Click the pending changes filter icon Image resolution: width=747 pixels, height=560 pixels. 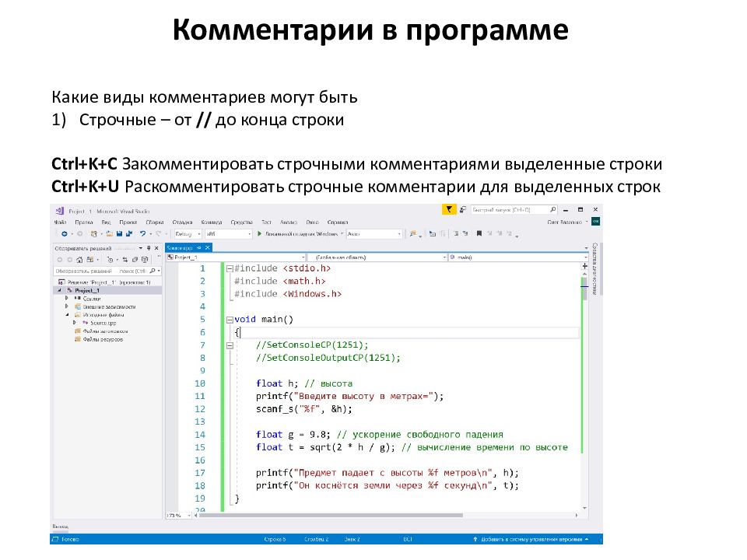(x=110, y=260)
